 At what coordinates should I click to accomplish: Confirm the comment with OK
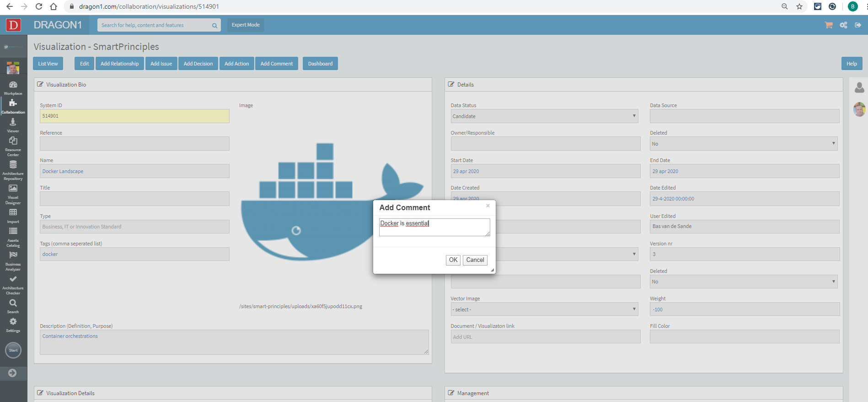(x=453, y=260)
